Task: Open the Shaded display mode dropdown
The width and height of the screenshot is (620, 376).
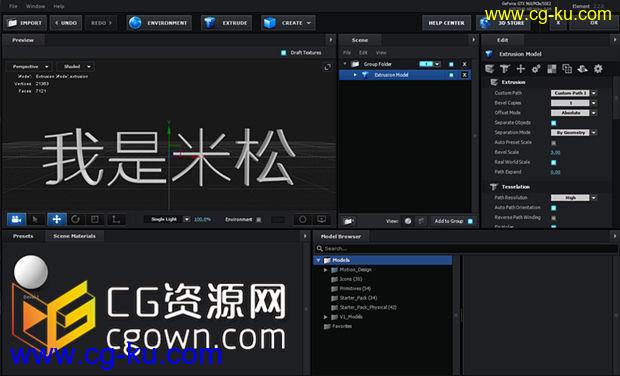Action: (x=76, y=66)
